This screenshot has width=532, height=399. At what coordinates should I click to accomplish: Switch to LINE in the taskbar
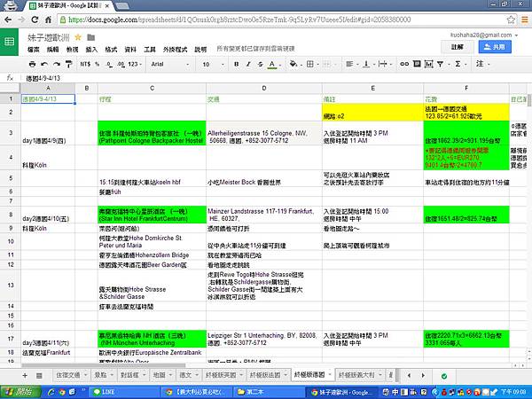click(x=123, y=392)
